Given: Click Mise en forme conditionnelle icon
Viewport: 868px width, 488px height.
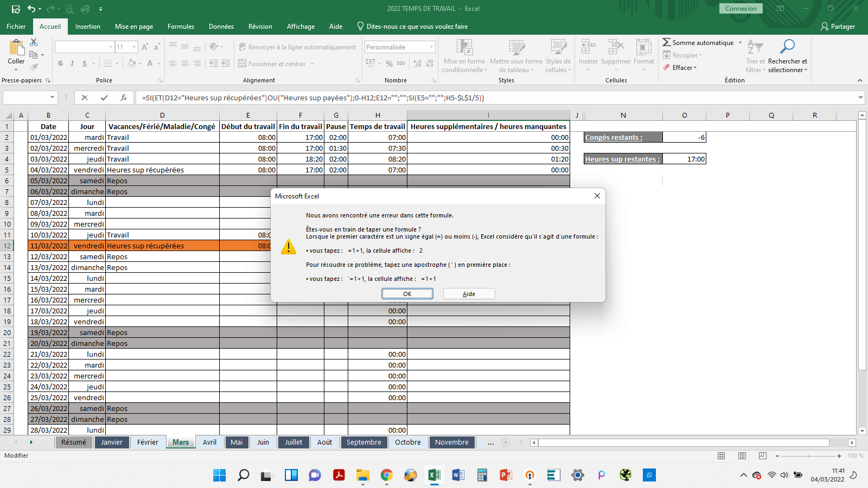Looking at the screenshot, I should (x=464, y=48).
